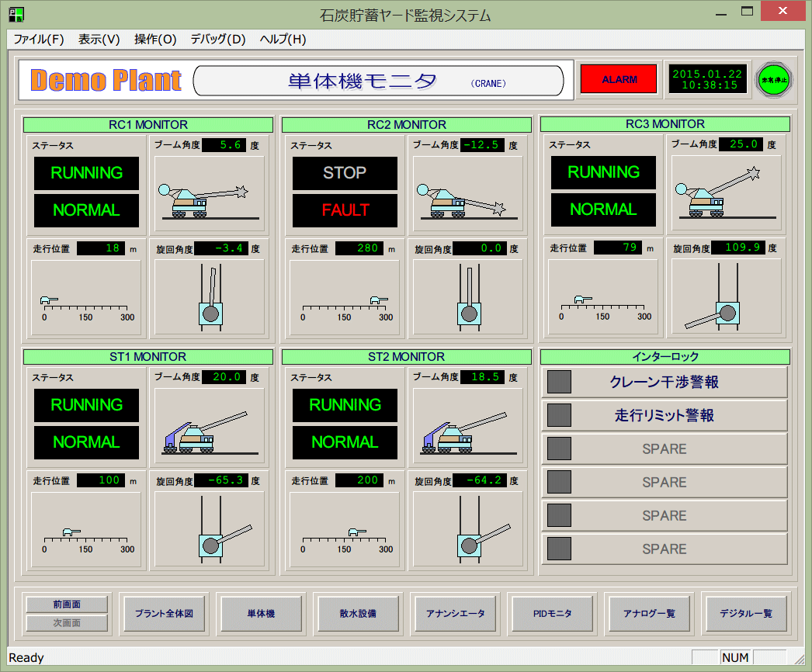Click RC2 travel position value 280
The width and height of the screenshot is (812, 672).
(359, 248)
